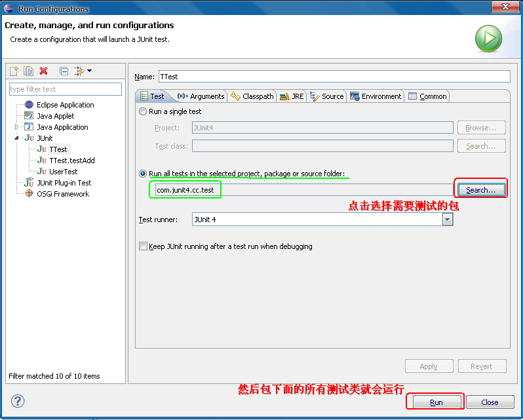Click the help question mark icon
The height and width of the screenshot is (420, 523).
tap(18, 401)
